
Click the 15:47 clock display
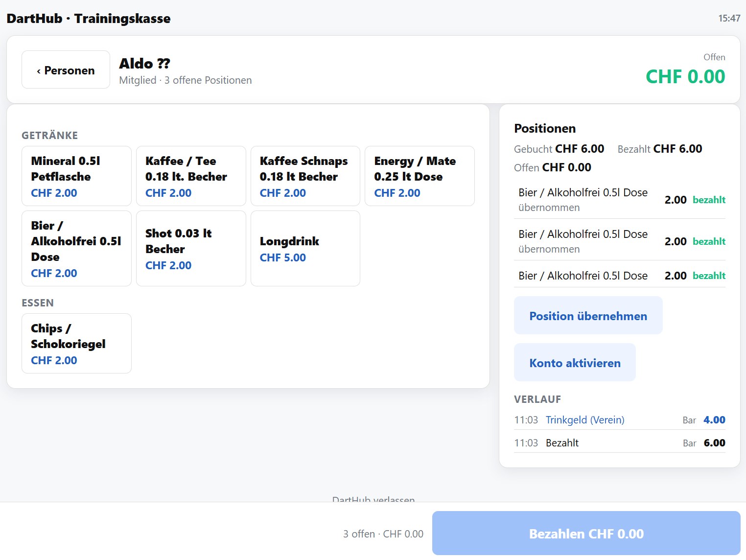click(729, 18)
